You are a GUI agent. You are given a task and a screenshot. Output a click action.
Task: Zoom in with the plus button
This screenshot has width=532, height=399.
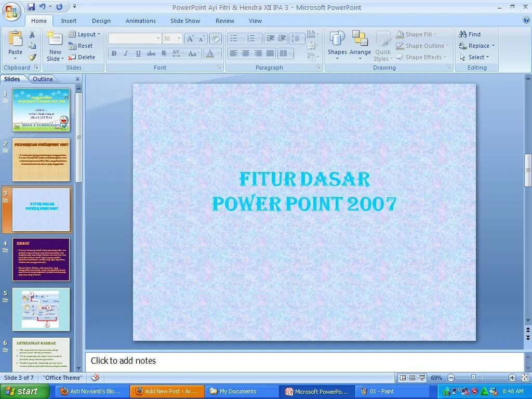(512, 378)
